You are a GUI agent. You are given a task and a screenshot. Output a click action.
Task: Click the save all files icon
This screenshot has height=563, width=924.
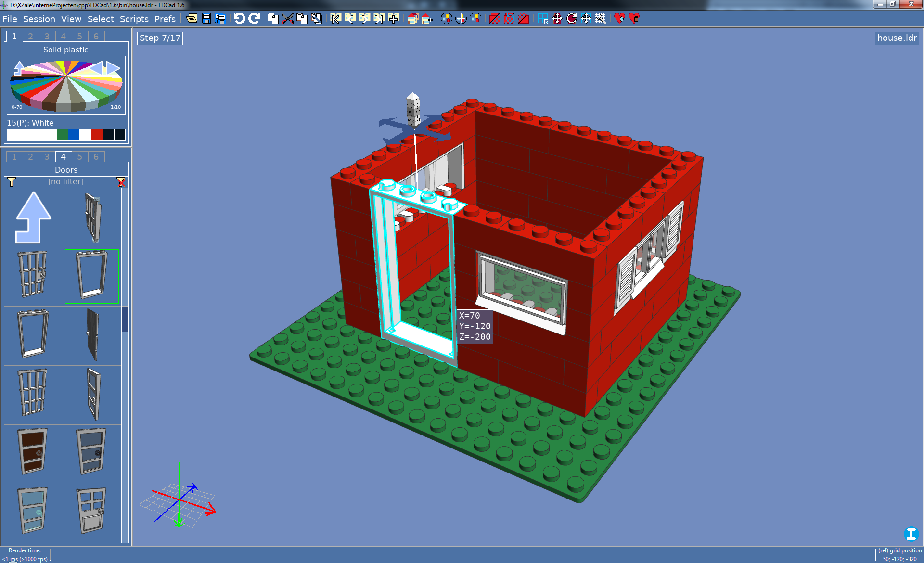(x=220, y=19)
